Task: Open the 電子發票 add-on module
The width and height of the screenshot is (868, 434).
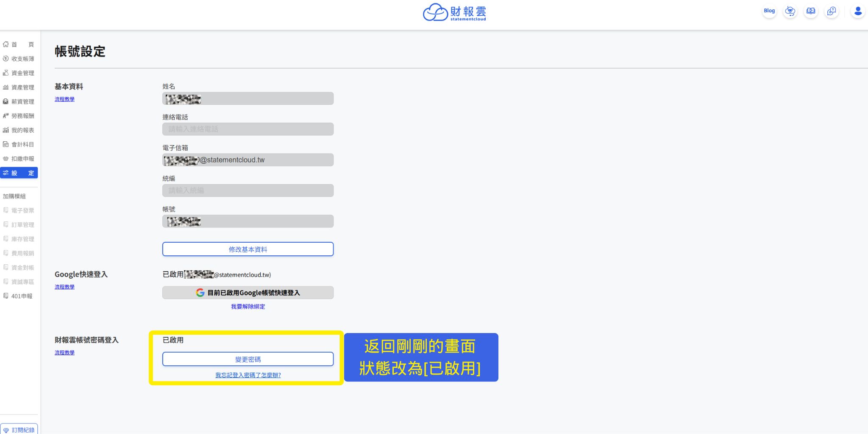Action: [19, 210]
